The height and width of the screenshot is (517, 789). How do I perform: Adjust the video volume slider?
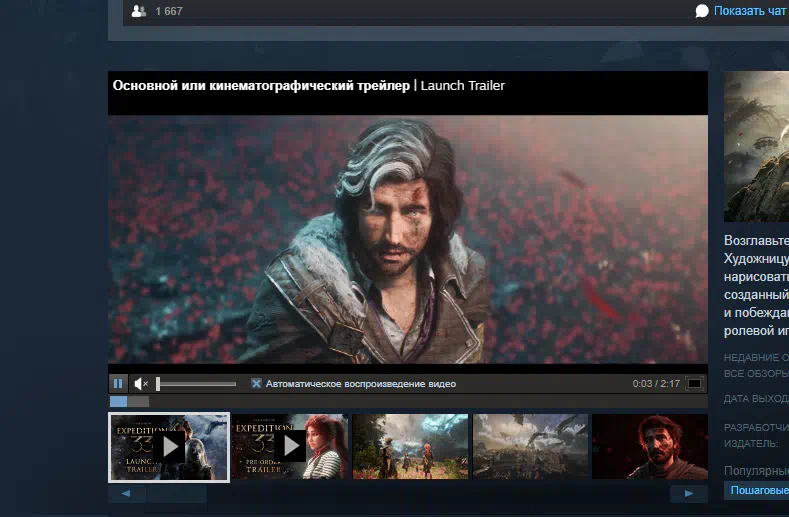click(196, 384)
